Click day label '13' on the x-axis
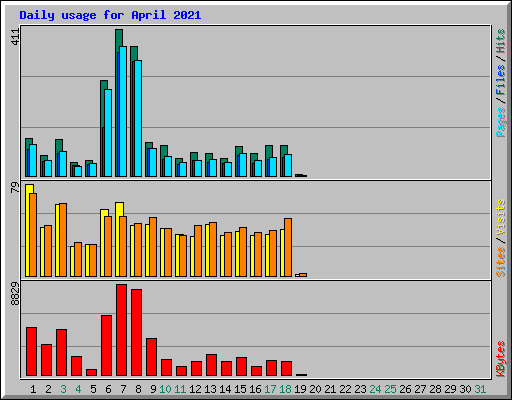The width and height of the screenshot is (512, 400). coord(210,389)
